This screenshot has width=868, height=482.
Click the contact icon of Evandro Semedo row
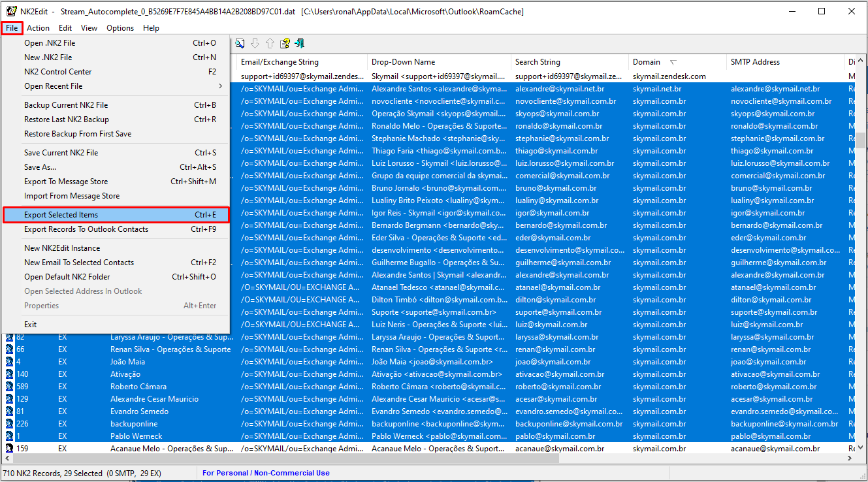click(9, 411)
